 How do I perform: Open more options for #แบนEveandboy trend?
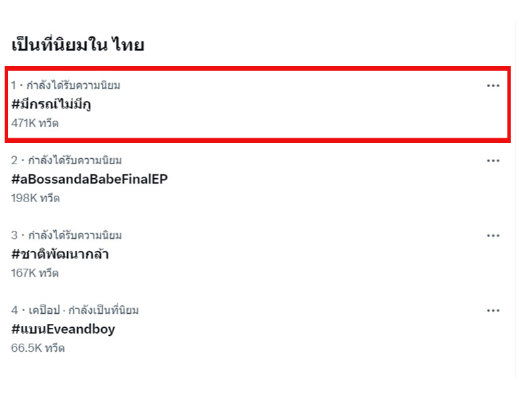[x=493, y=311]
